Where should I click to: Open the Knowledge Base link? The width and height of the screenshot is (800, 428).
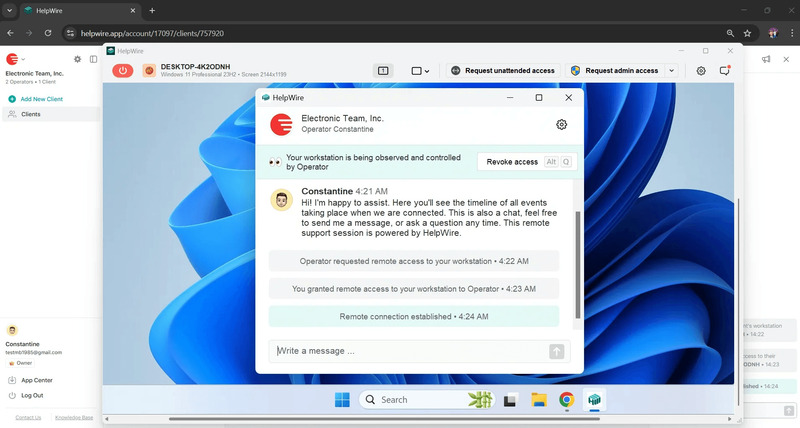pos(74,417)
